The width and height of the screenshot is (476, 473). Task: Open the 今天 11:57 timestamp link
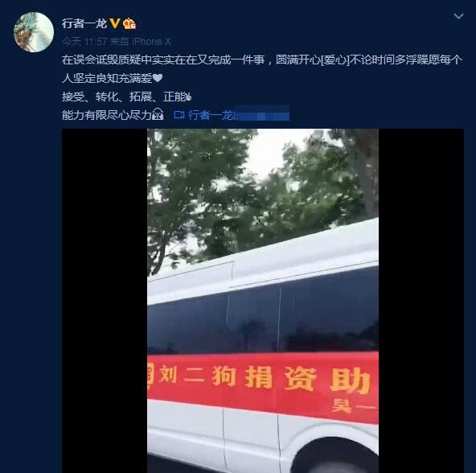click(x=84, y=42)
